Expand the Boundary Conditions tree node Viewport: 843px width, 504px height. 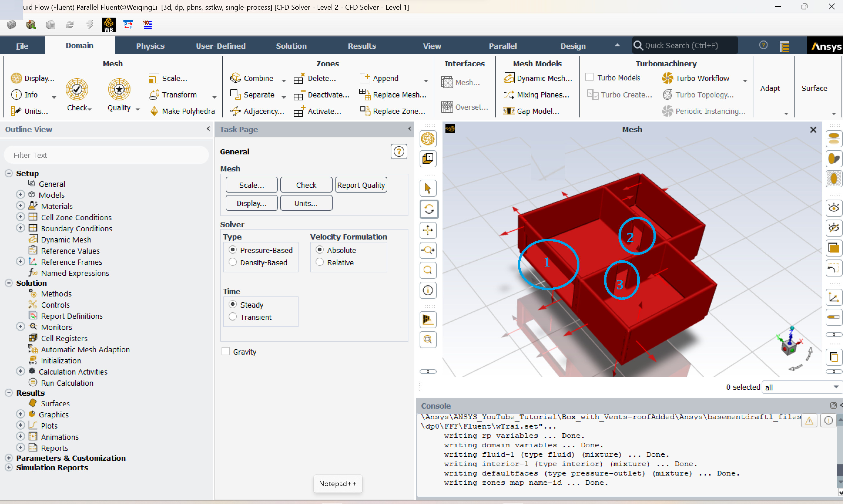pyautogui.click(x=20, y=228)
